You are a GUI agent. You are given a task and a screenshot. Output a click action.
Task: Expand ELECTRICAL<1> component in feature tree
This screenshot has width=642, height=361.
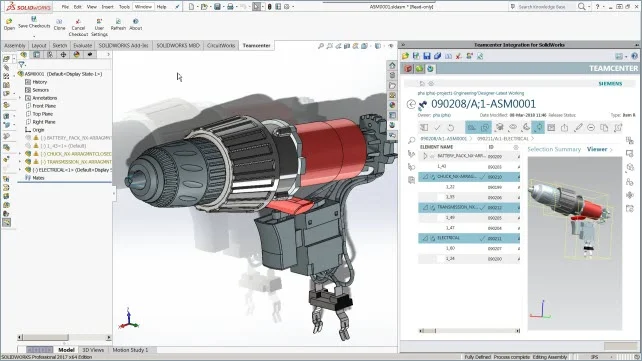(20, 170)
